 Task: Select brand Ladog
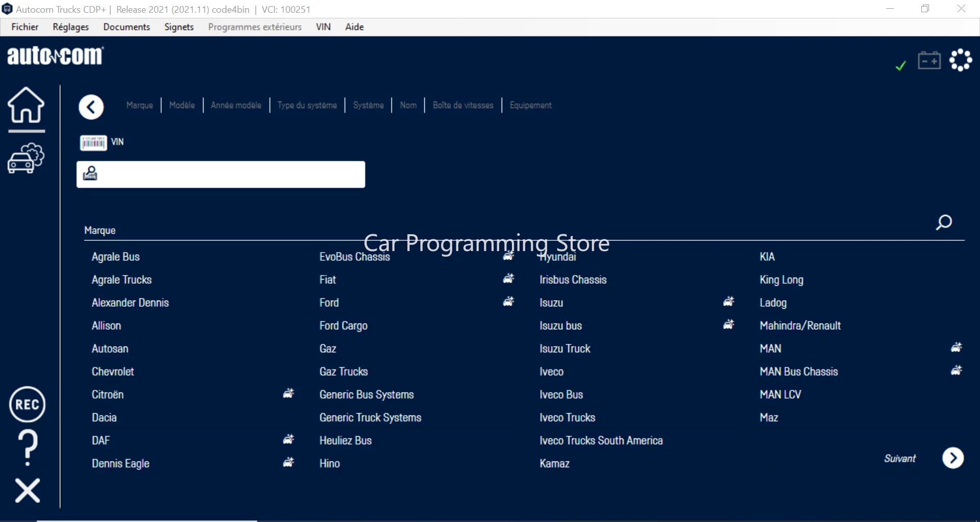[x=773, y=303]
